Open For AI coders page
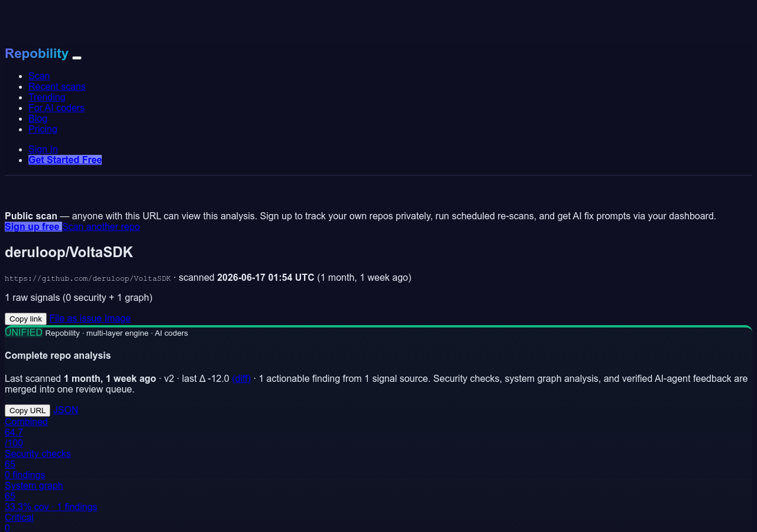The height and width of the screenshot is (532, 757). (56, 108)
